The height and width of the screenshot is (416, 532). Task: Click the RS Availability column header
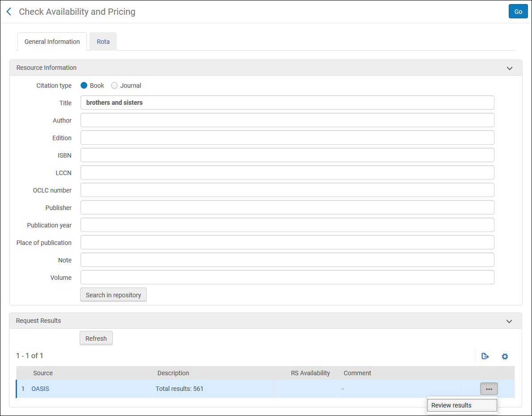[x=311, y=373]
